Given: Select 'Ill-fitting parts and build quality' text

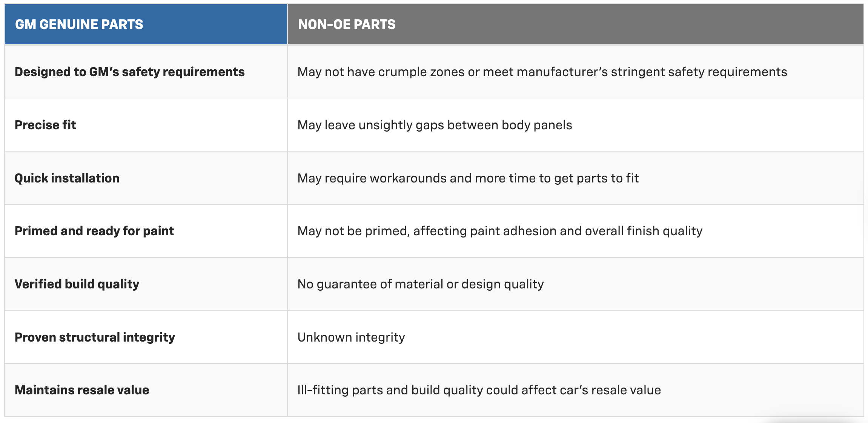Looking at the screenshot, I should [479, 390].
